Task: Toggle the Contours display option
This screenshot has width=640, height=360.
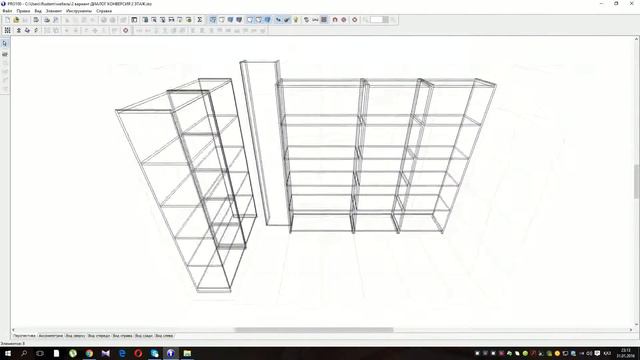Action: [x=250, y=20]
